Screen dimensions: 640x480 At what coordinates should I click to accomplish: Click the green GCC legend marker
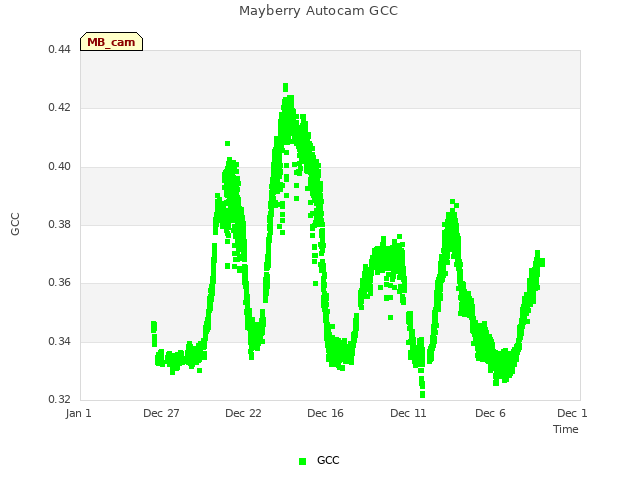[302, 461]
